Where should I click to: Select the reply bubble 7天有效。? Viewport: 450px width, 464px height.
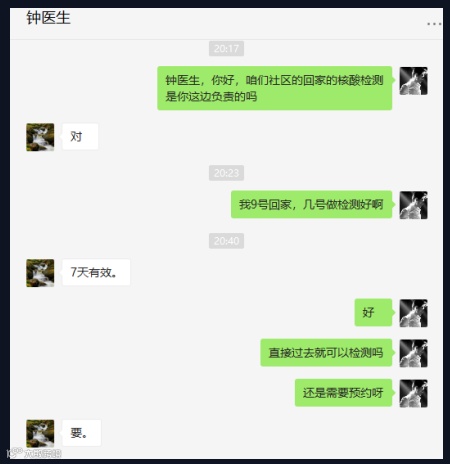pyautogui.click(x=96, y=272)
